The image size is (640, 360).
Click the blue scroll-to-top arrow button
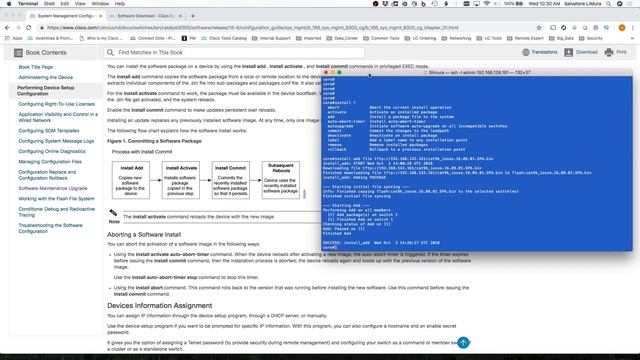pyautogui.click(x=463, y=342)
